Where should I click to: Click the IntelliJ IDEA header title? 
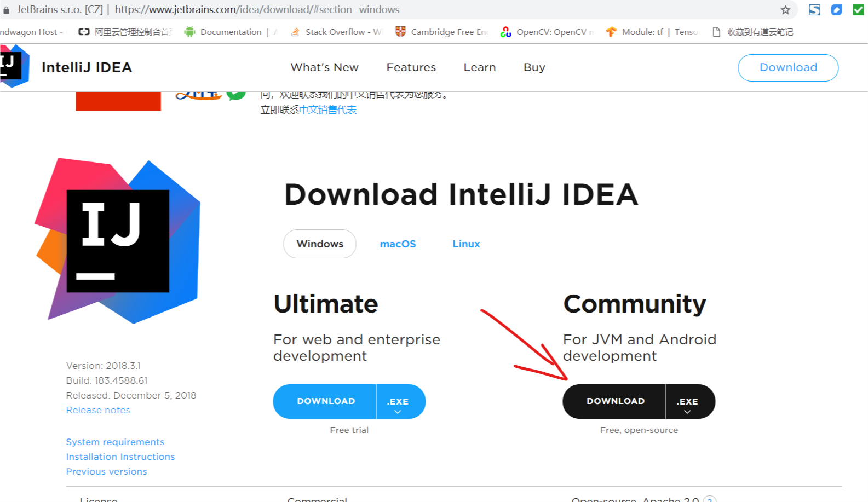[x=87, y=67]
